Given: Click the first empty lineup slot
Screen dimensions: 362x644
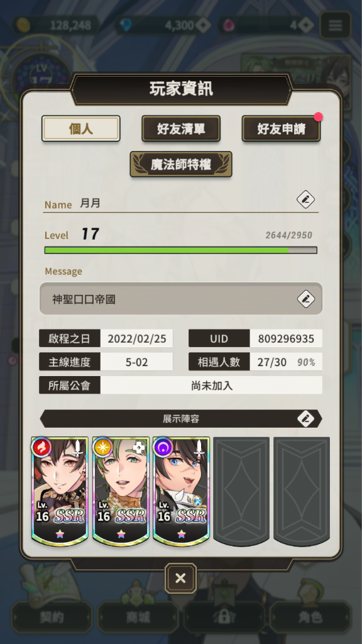Looking at the screenshot, I should (x=241, y=491).
